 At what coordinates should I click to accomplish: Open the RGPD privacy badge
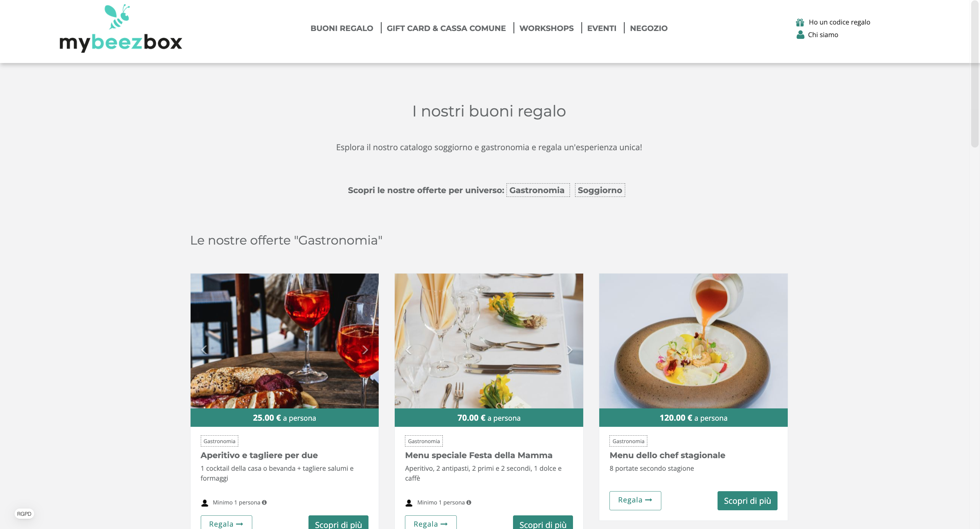click(24, 514)
